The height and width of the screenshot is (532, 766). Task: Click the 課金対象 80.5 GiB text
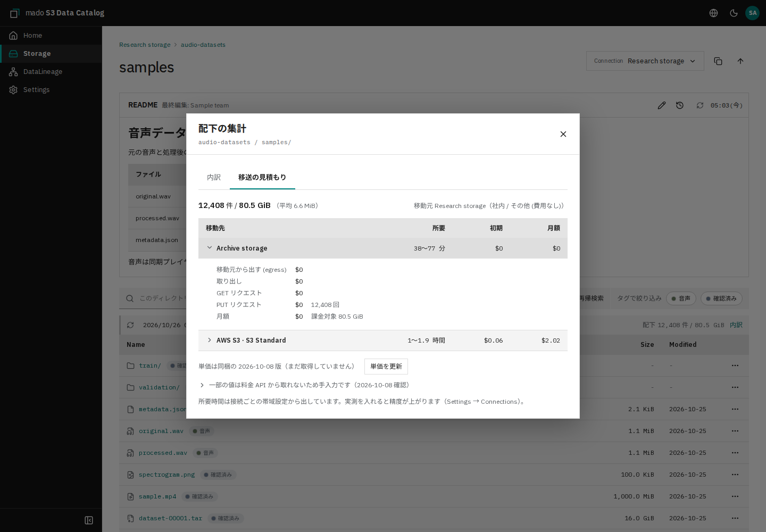click(x=337, y=317)
